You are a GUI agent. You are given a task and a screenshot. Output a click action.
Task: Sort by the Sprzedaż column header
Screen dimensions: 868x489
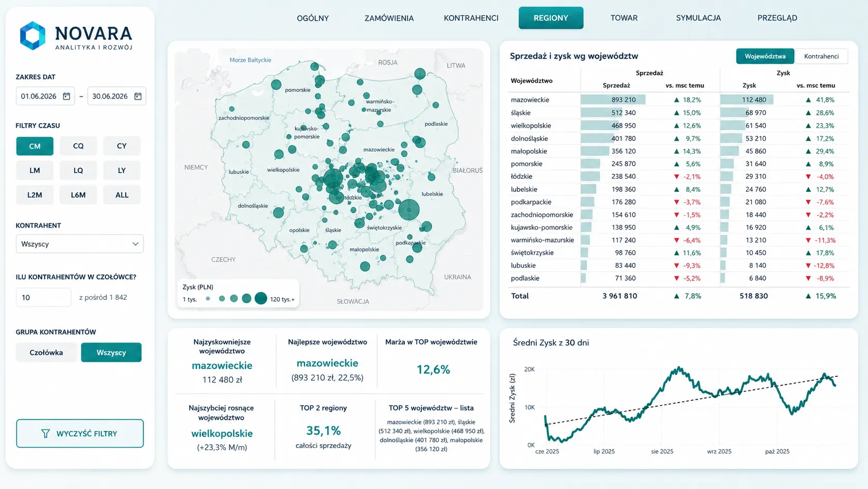point(616,85)
